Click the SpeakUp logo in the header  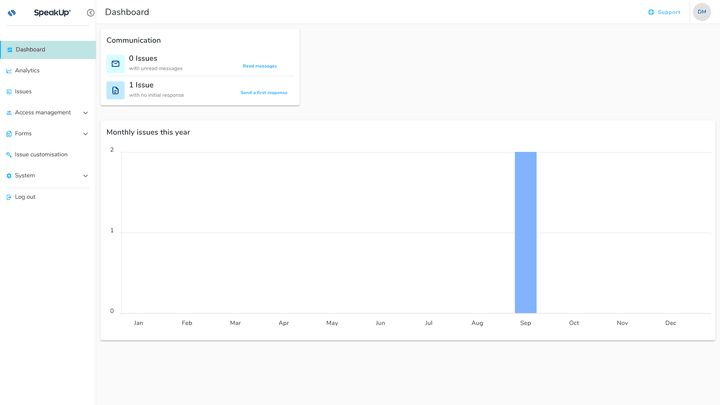[x=40, y=13]
